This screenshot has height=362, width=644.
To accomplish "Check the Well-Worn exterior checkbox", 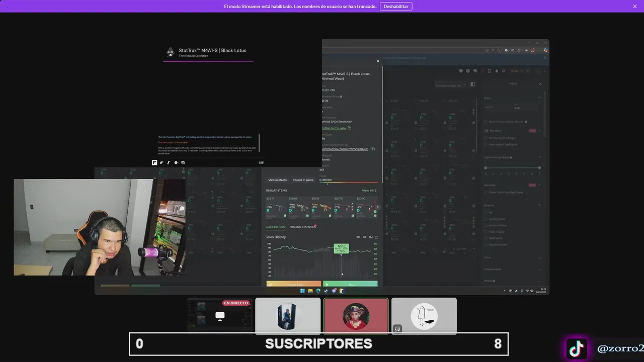I will [486, 238].
